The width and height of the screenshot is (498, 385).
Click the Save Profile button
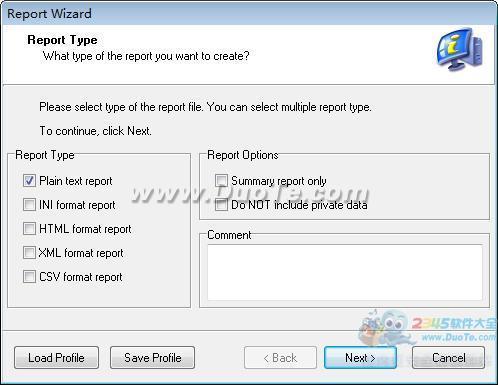pos(152,358)
